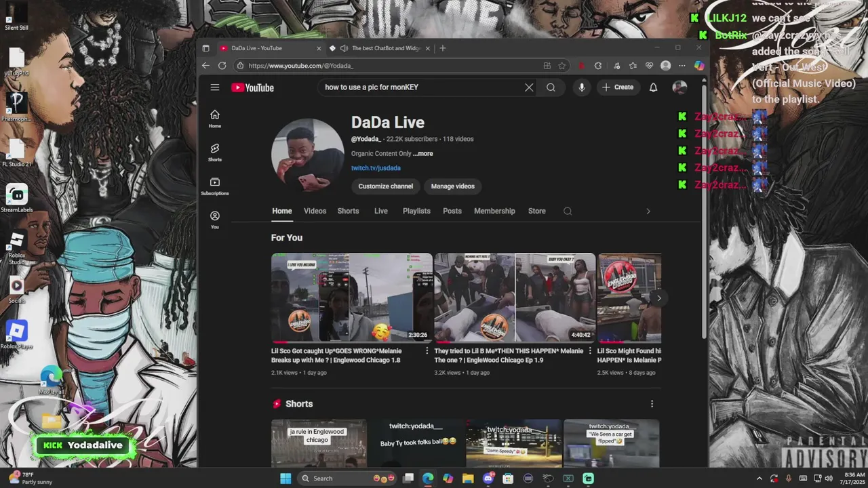Image resolution: width=868 pixels, height=488 pixels.
Task: Open browser profile icon in toolbar
Action: [x=666, y=66]
